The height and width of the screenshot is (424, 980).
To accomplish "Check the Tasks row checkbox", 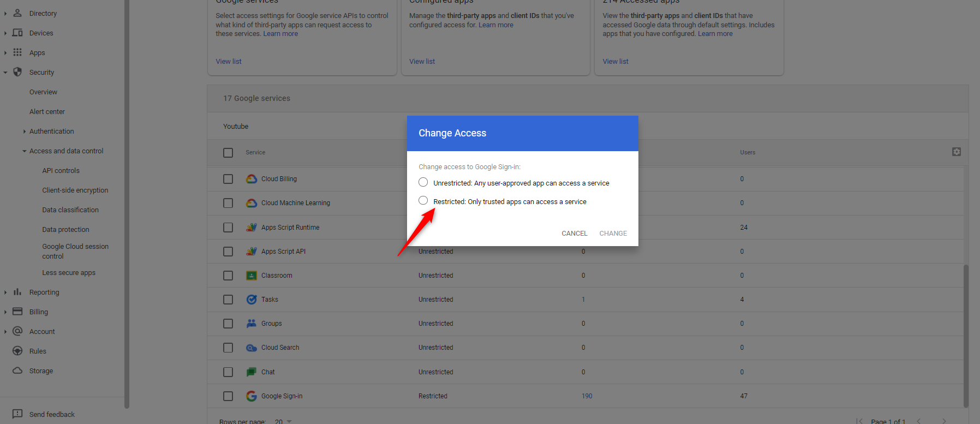I will 228,300.
